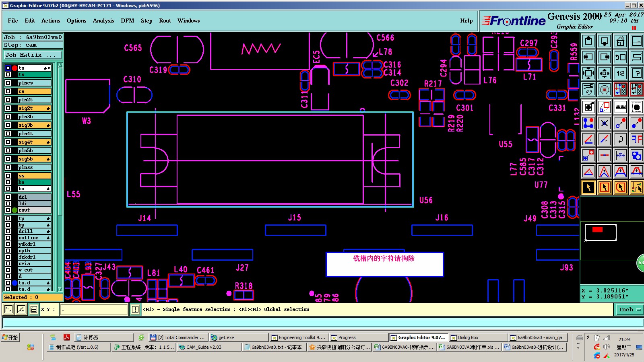Click the pan left view icon
Screen dimensions: 644x362
point(588,57)
